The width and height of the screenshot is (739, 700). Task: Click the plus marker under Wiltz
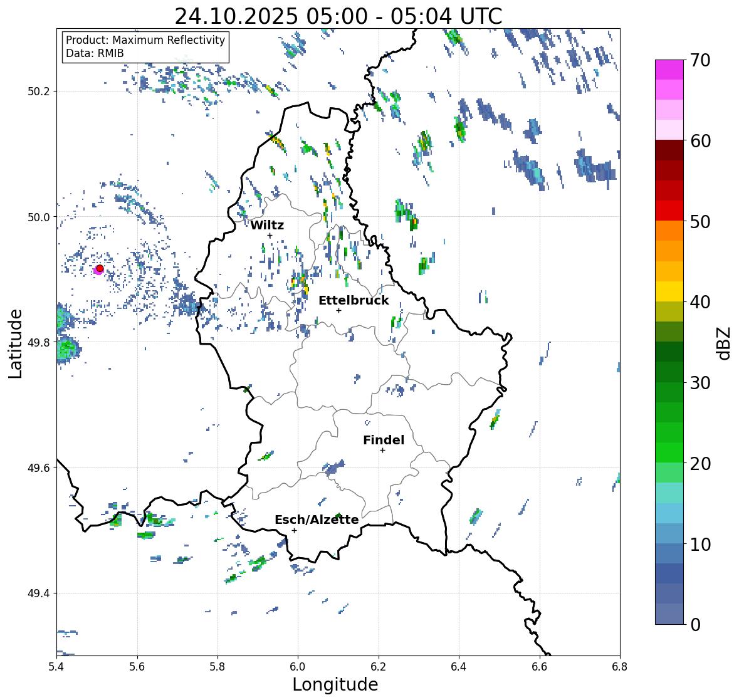270,236
